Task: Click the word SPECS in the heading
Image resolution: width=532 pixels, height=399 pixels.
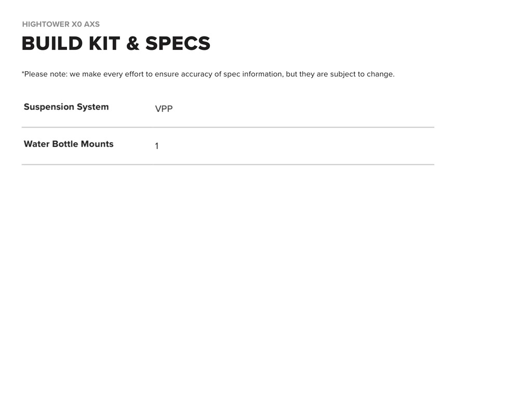Action: click(x=178, y=44)
